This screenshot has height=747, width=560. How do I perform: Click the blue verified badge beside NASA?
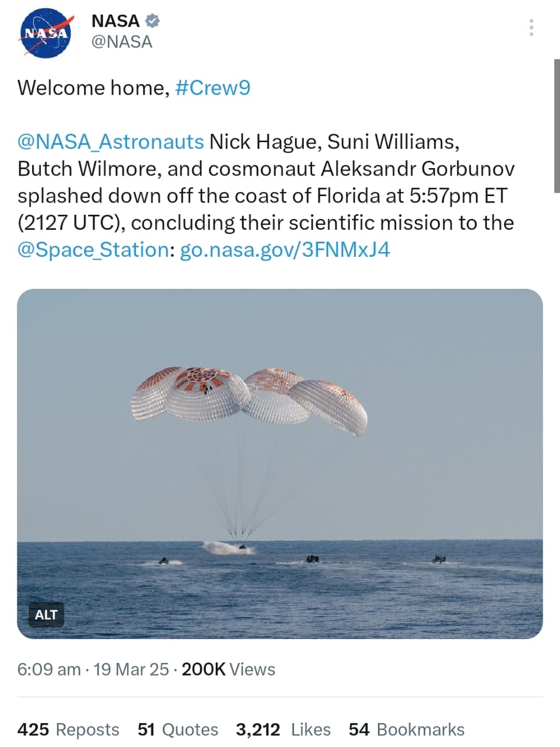(x=153, y=21)
